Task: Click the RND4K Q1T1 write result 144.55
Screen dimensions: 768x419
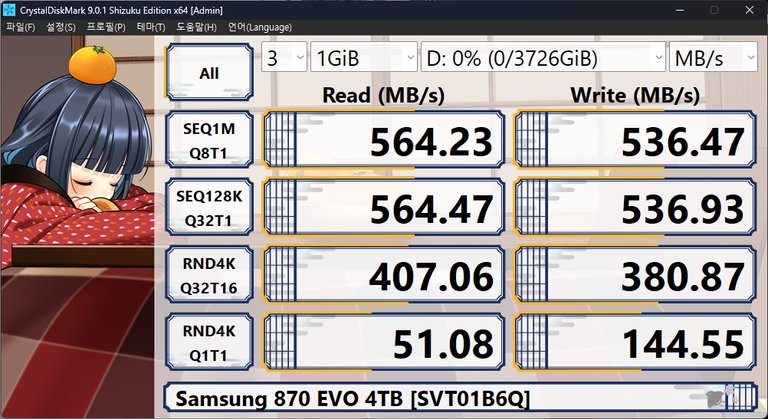Action: tap(635, 342)
